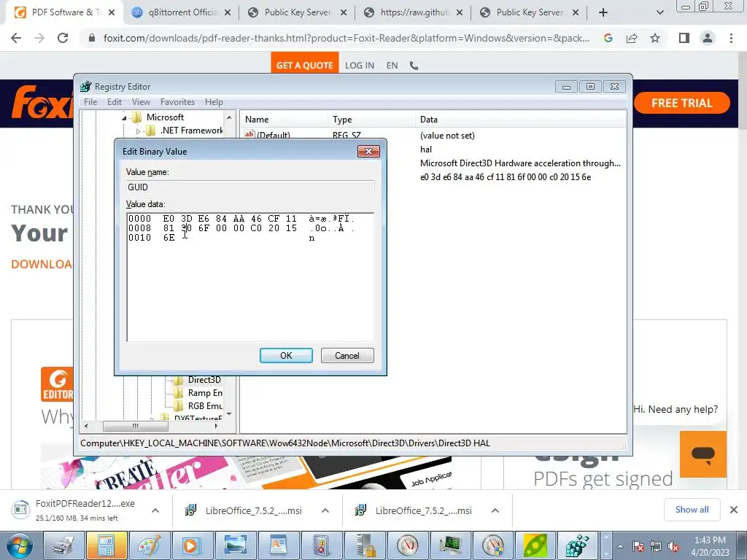Click the Chrome address bar URL
747x560 pixels.
click(x=347, y=38)
